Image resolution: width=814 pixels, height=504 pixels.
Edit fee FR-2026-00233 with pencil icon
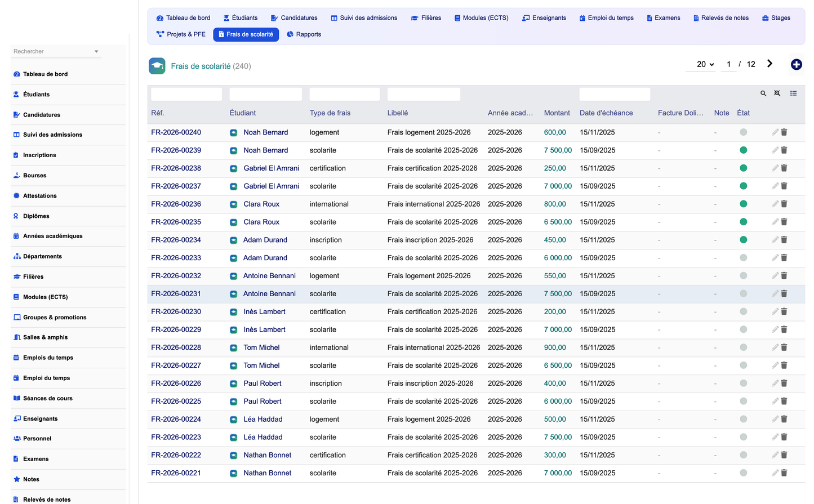point(775,258)
